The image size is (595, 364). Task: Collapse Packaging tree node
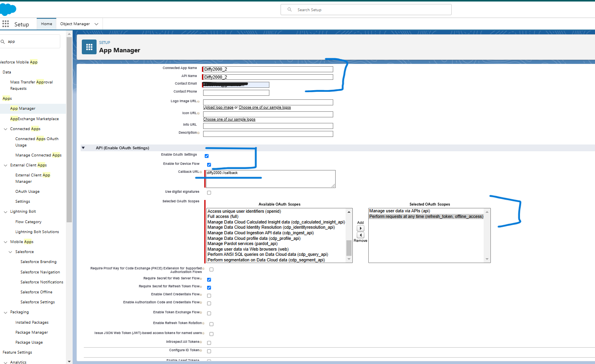coord(6,312)
